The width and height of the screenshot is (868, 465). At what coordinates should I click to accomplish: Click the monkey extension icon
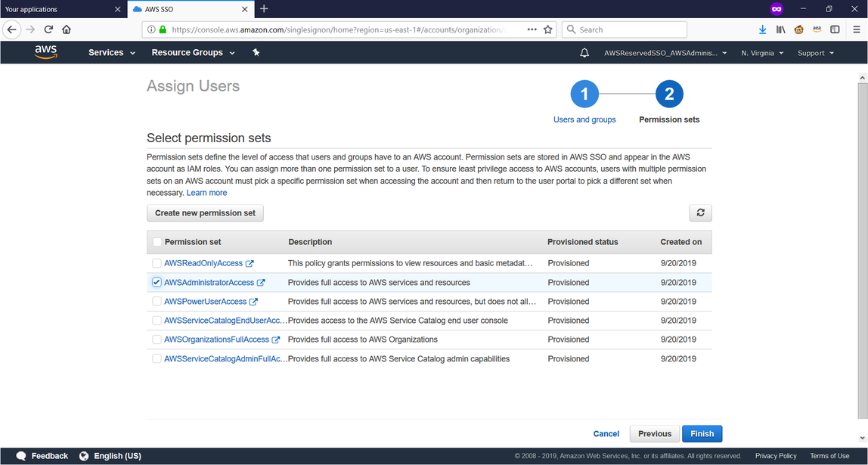(798, 30)
